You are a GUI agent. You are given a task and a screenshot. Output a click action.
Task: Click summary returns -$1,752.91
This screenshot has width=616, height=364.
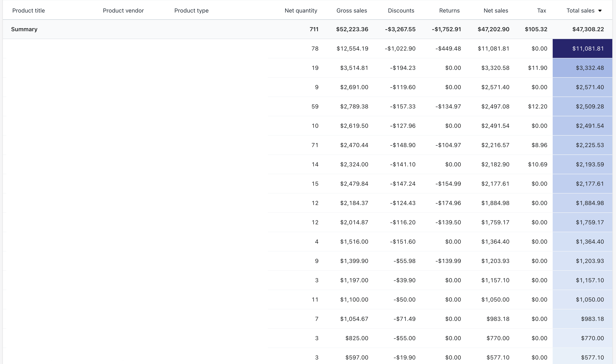click(x=446, y=29)
